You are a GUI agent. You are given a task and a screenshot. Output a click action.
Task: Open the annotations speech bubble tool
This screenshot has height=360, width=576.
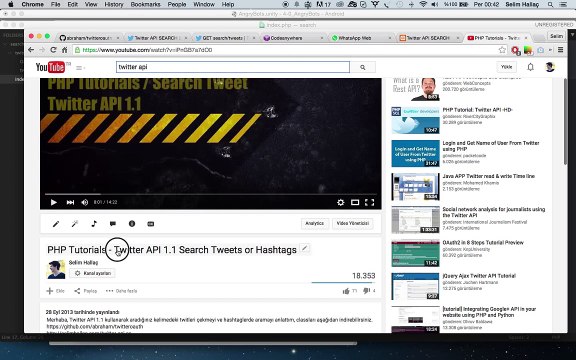coord(113,224)
